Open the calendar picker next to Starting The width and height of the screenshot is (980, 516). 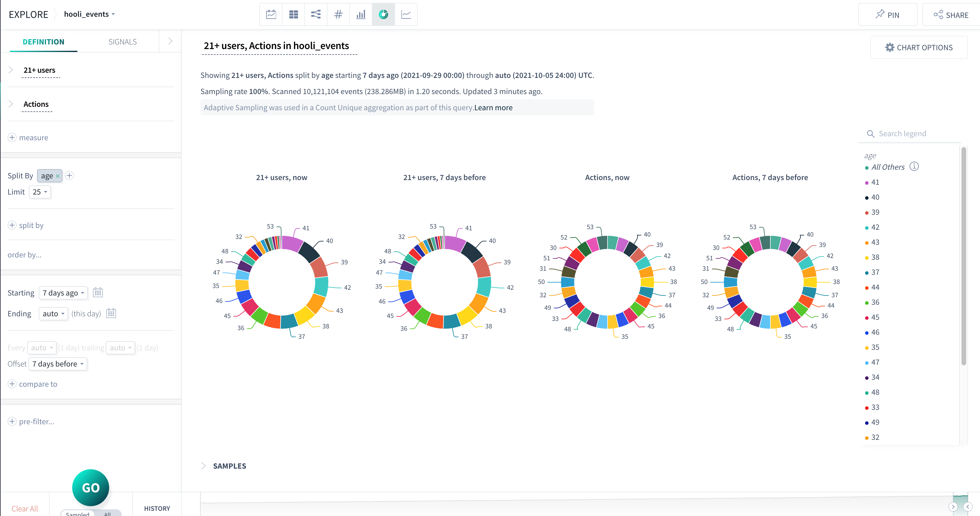pyautogui.click(x=98, y=292)
